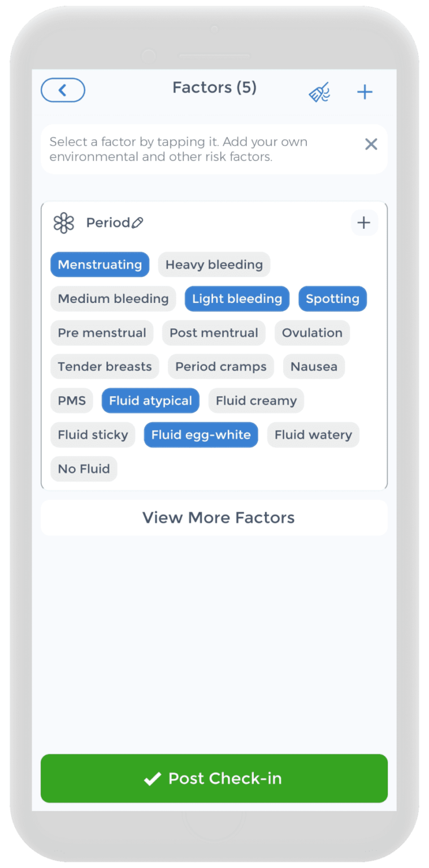Turn off Fluid atypical chip
429x868 pixels.
pos(150,401)
